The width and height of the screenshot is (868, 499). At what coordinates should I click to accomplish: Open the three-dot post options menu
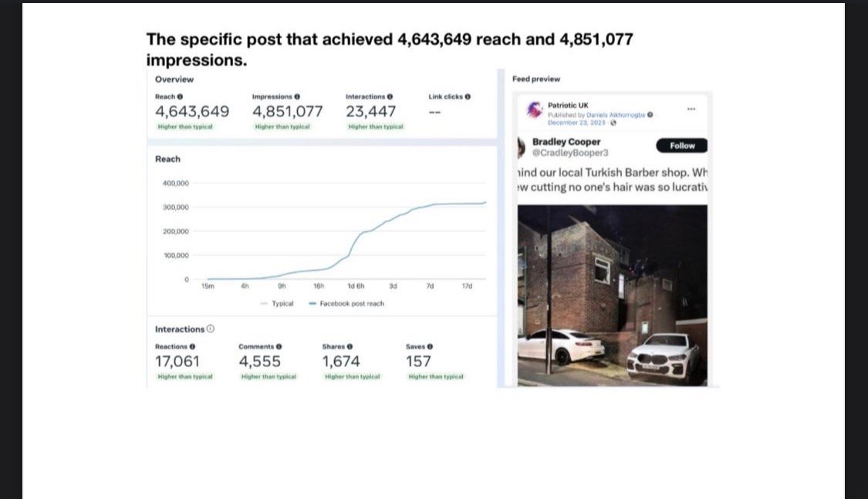(691, 109)
